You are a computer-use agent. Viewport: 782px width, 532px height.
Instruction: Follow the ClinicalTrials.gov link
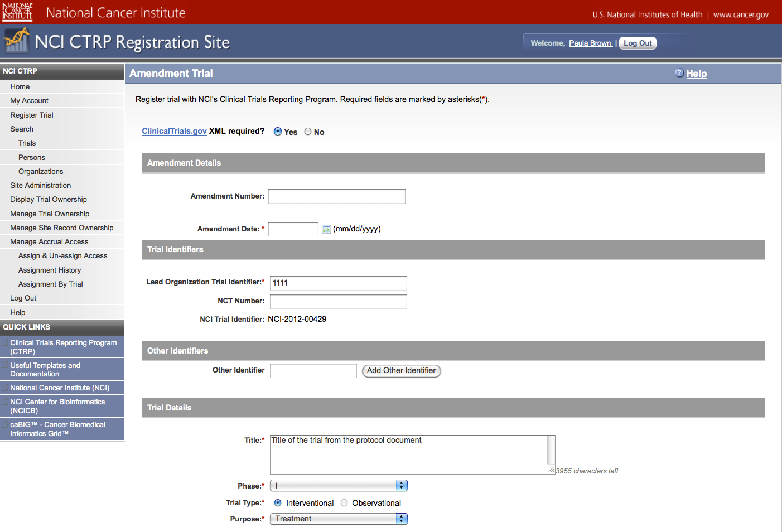[174, 131]
